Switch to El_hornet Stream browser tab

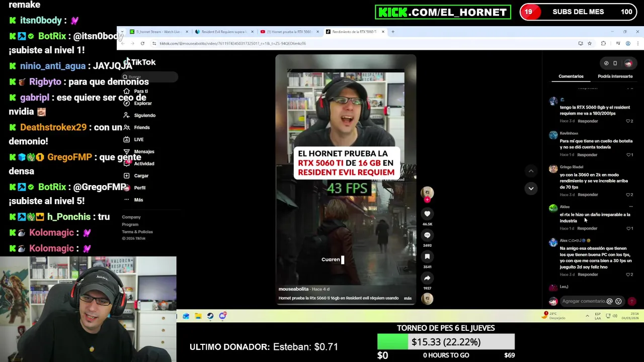pyautogui.click(x=157, y=32)
